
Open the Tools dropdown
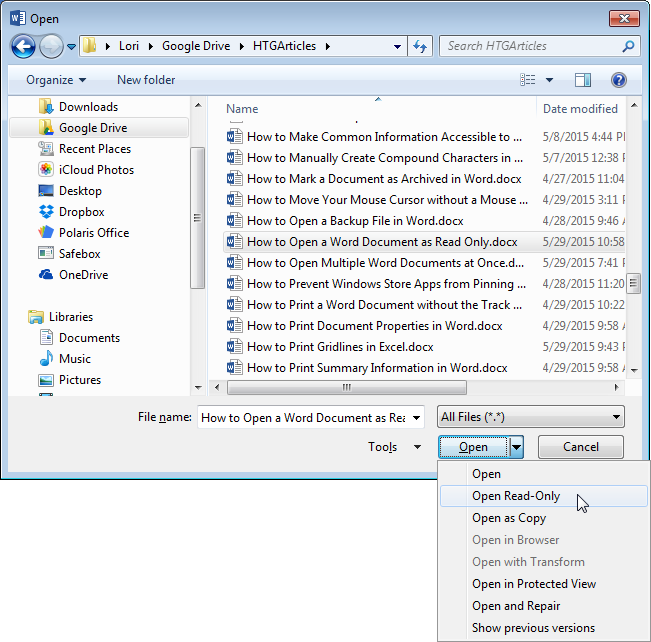point(395,447)
